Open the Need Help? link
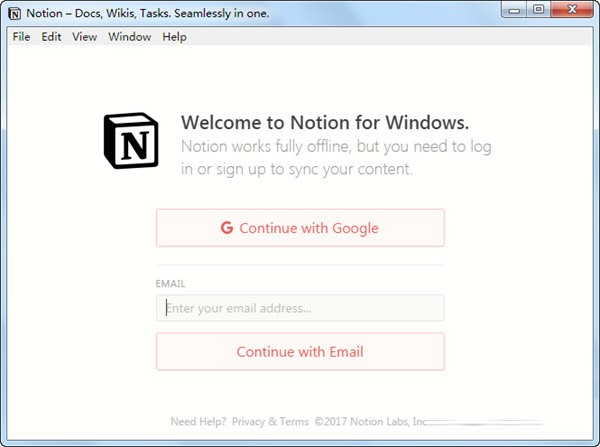 point(198,421)
